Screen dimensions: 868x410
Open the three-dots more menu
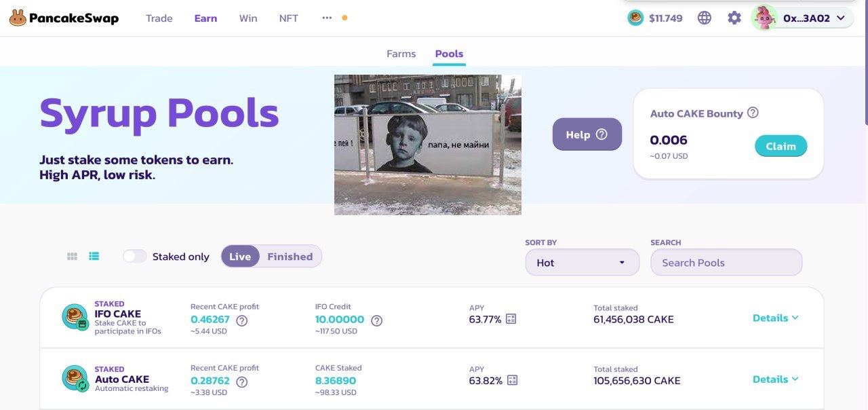(327, 18)
